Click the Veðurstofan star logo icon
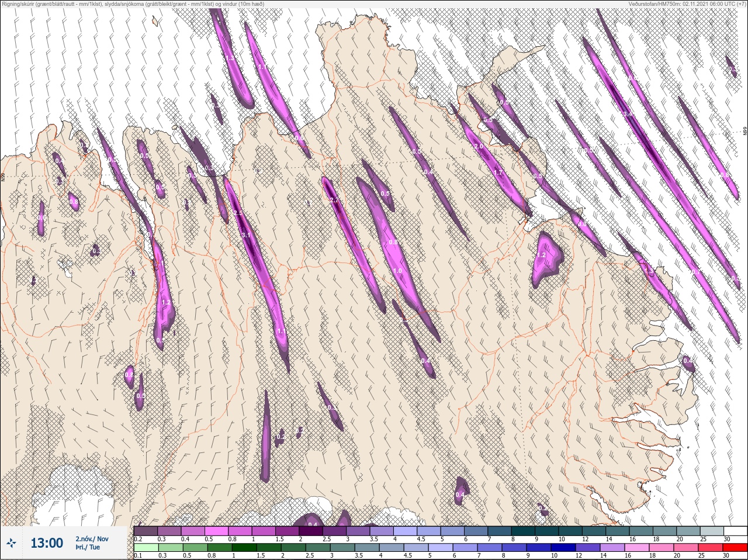This screenshot has width=748, height=560. coord(12,544)
